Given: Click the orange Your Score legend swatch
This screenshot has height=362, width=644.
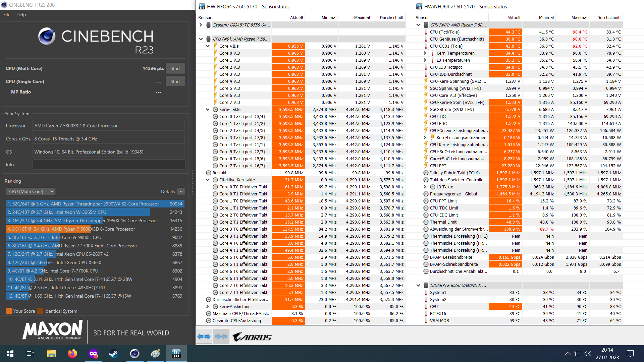Looking at the screenshot, I should (x=9, y=311).
